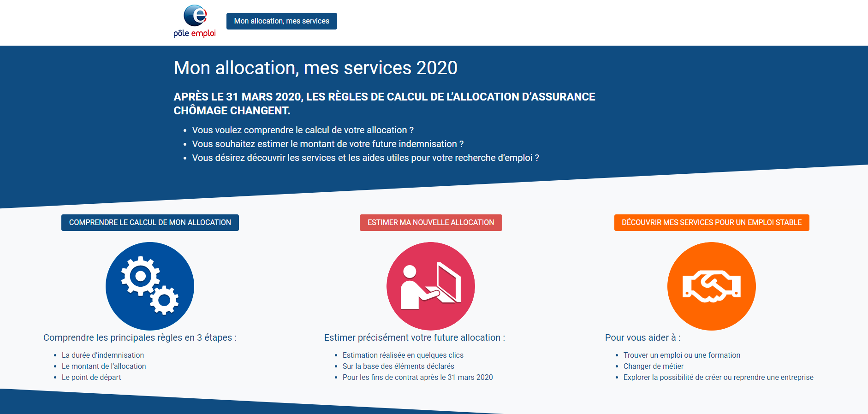
Task: Open 'Comprendre le calcul de mon allocation'
Action: (x=150, y=223)
